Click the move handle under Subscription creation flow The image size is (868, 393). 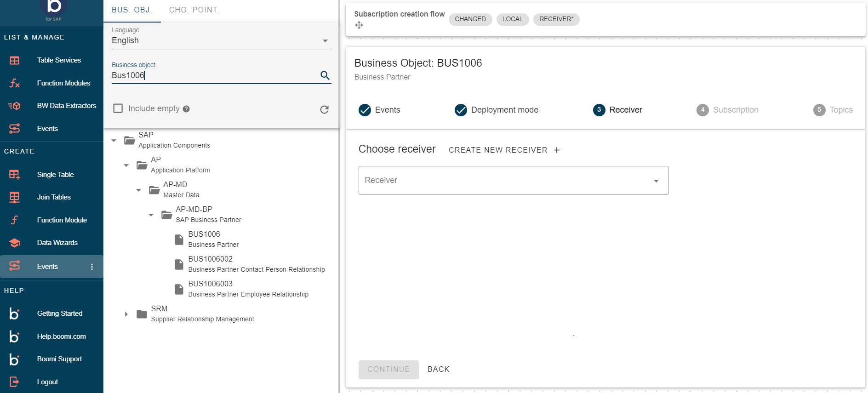click(x=359, y=25)
